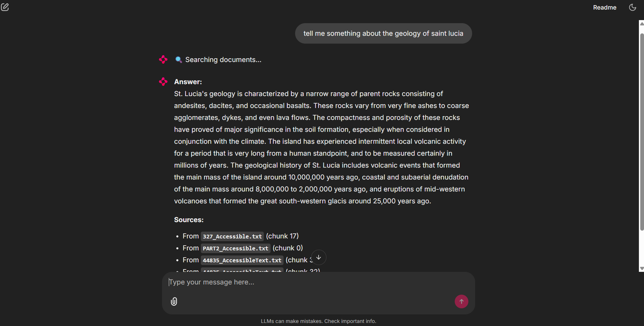Click the scrollbar down arrow
Screen dimensions: 644x326
642,268
